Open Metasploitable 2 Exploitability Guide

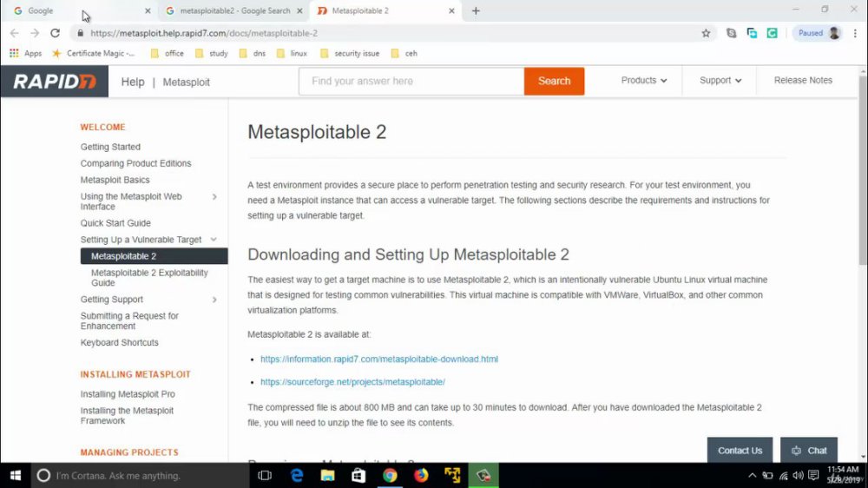pos(149,278)
